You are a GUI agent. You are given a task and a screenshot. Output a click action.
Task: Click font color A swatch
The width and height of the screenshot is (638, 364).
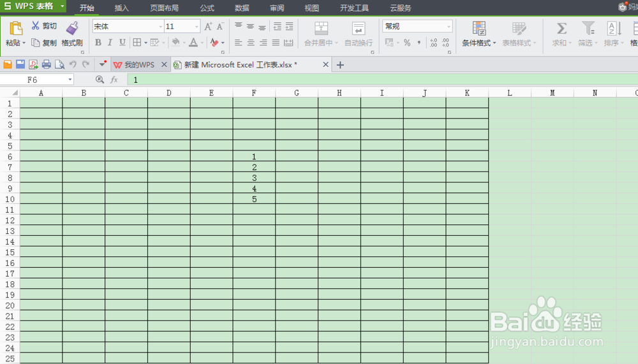click(194, 42)
